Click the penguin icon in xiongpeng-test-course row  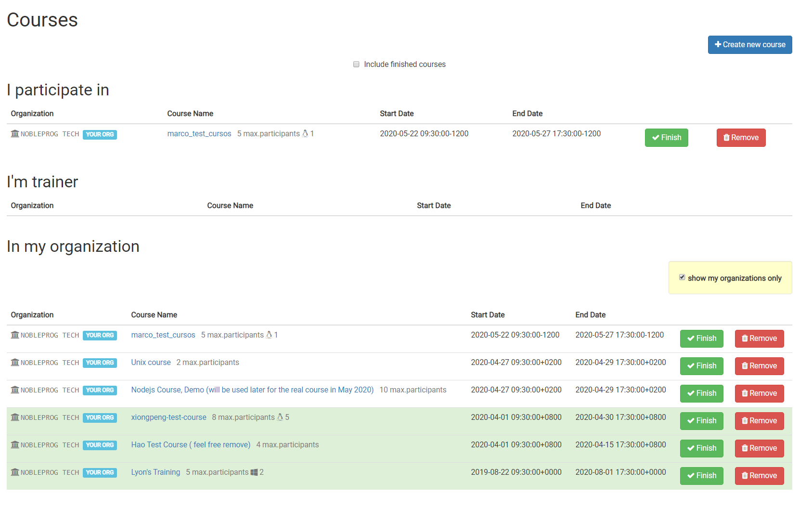click(280, 417)
